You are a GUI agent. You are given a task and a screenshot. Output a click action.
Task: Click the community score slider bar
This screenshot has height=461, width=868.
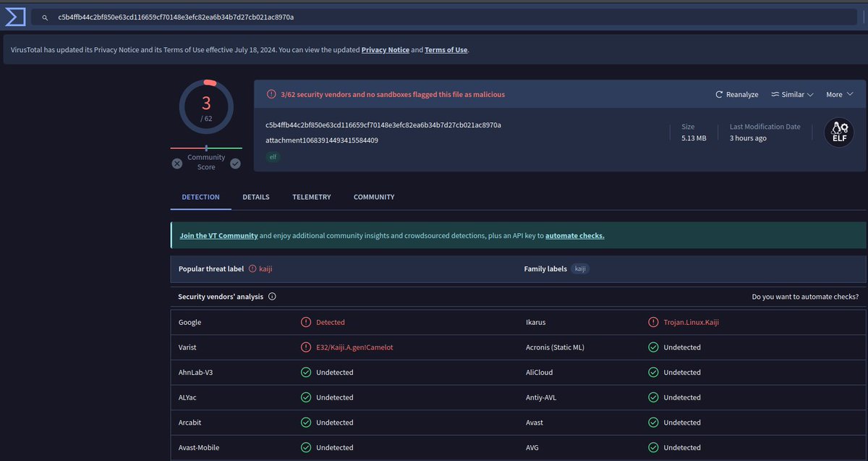pyautogui.click(x=206, y=148)
